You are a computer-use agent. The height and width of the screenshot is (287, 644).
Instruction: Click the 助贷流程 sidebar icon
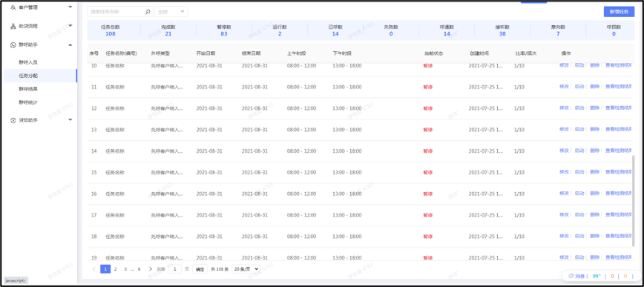[x=13, y=26]
